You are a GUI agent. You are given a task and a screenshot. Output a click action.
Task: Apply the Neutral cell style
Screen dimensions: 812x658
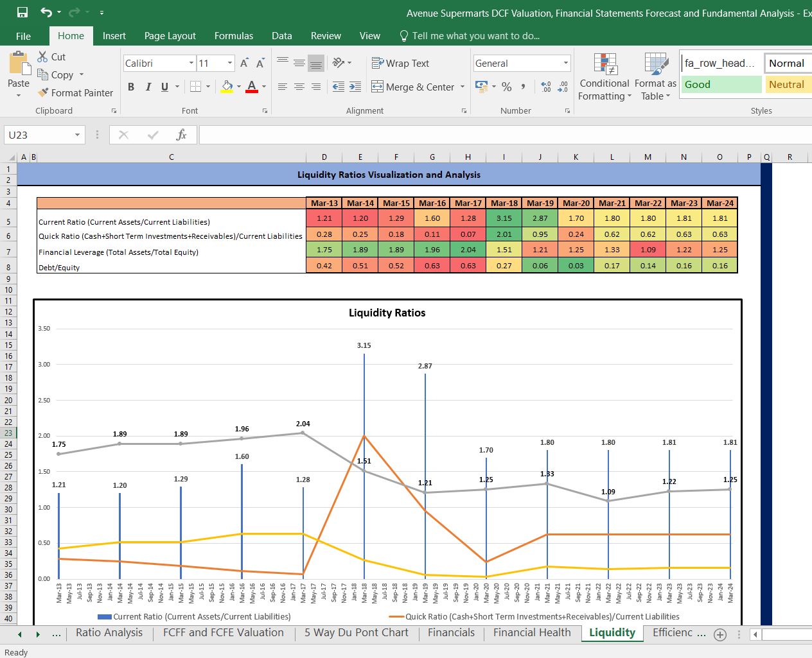[788, 85]
